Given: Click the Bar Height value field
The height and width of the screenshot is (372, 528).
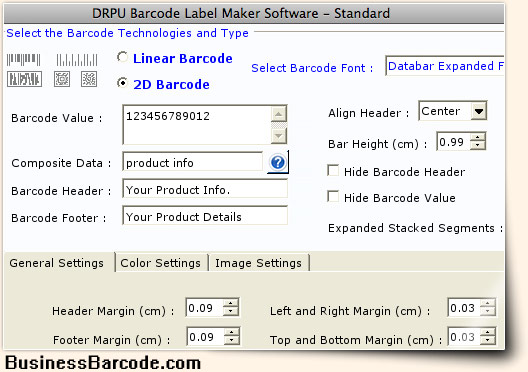Looking at the screenshot, I should point(454,141).
